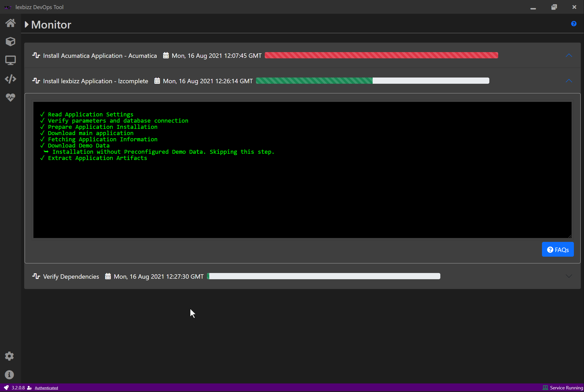Click 'Installation without Preconfigured Demo Data' line
This screenshot has width=584, height=392.
click(163, 152)
